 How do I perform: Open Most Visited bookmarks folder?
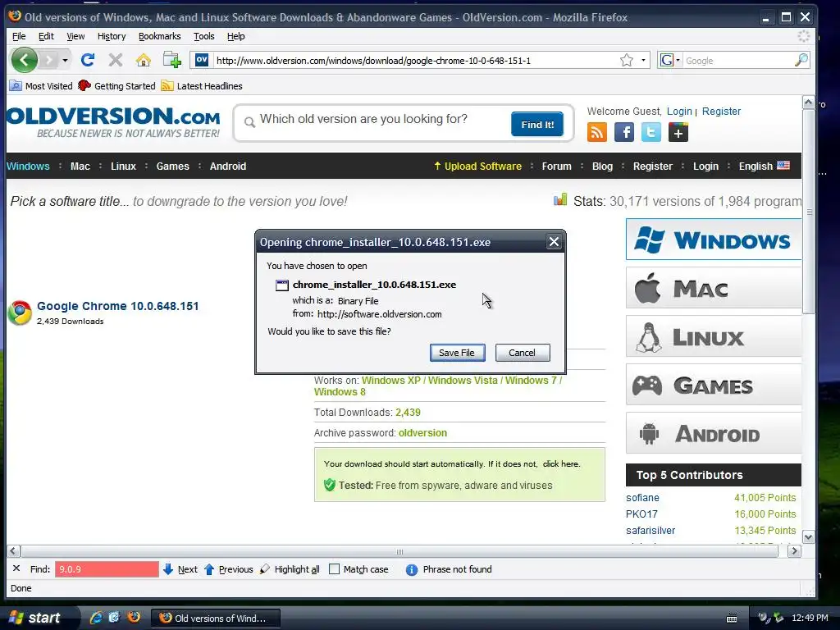(x=41, y=85)
